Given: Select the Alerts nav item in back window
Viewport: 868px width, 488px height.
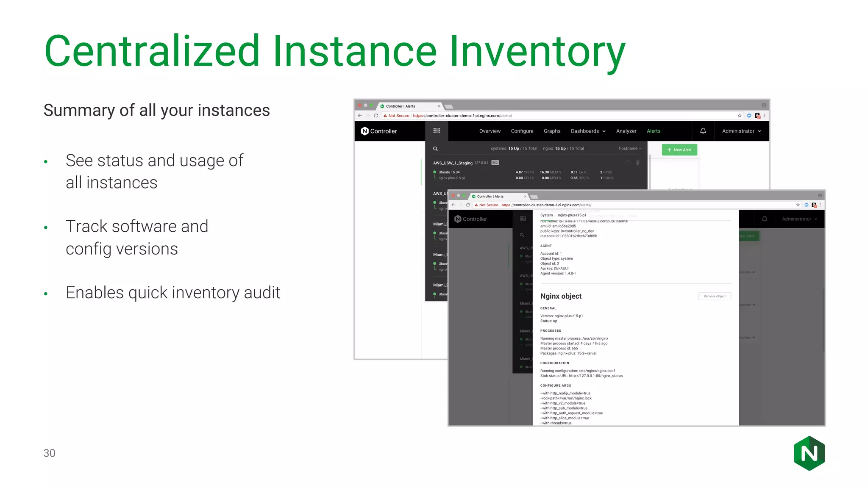Looking at the screenshot, I should pos(654,131).
